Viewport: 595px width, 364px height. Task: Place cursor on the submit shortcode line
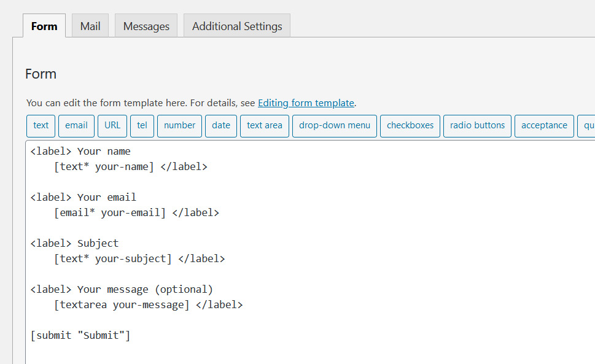80,335
